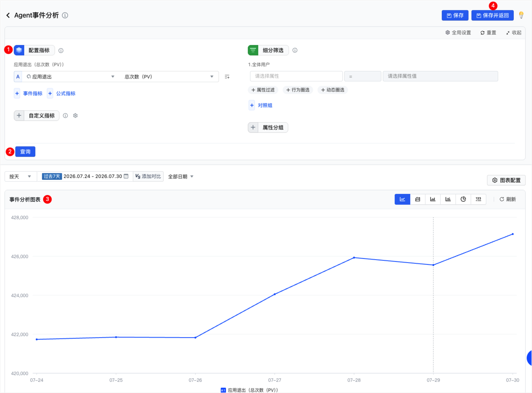The height and width of the screenshot is (393, 532).
Task: Switch to line chart view
Action: (x=402, y=199)
